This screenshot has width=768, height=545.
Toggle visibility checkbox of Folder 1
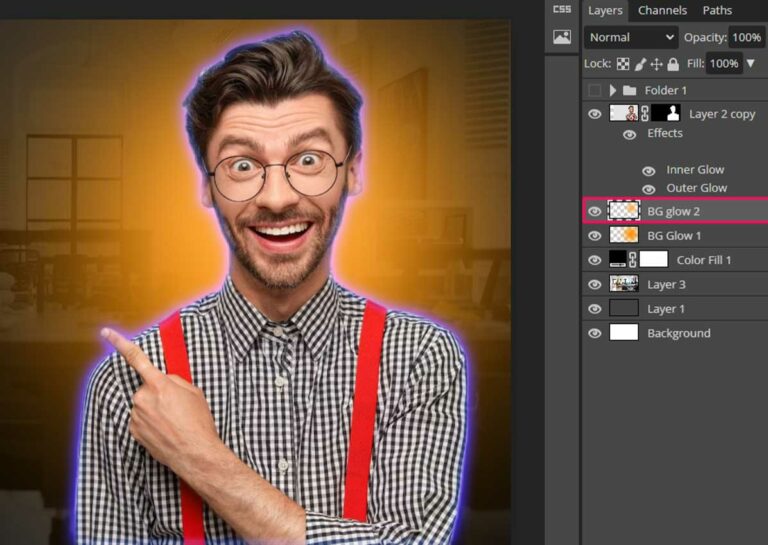point(594,90)
